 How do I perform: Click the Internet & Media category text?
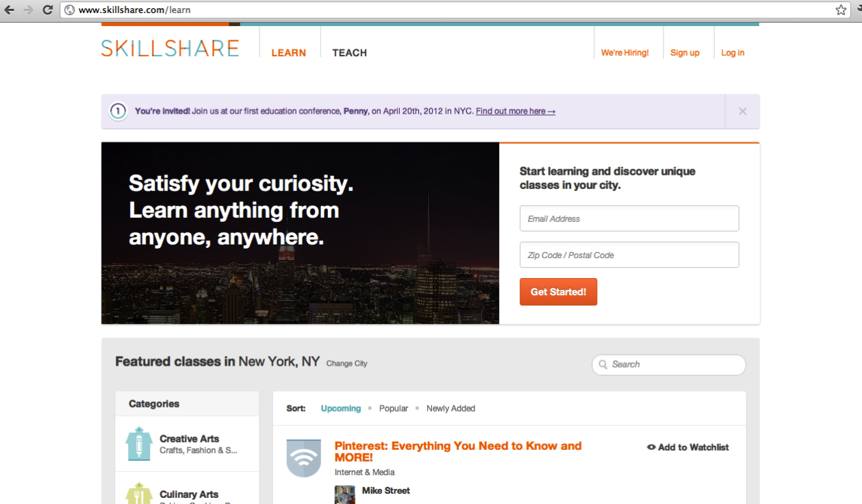[x=364, y=472]
